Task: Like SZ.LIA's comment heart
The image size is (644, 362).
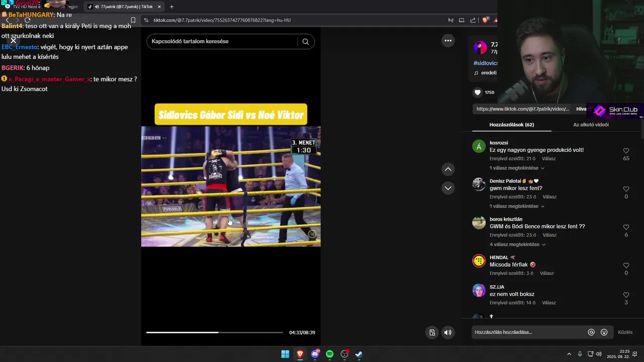Action: click(x=626, y=295)
